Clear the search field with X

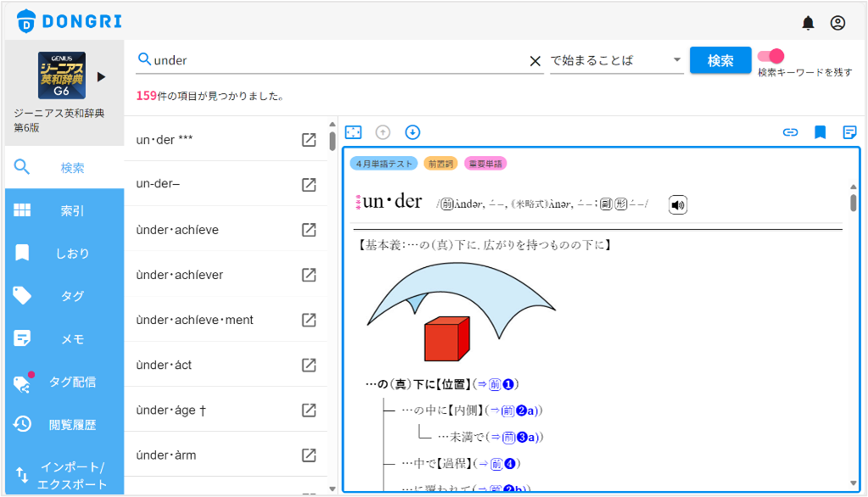535,61
